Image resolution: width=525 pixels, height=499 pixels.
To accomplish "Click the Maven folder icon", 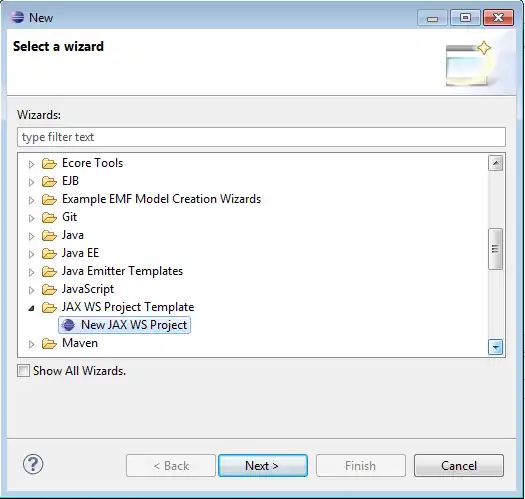I will (x=49, y=344).
